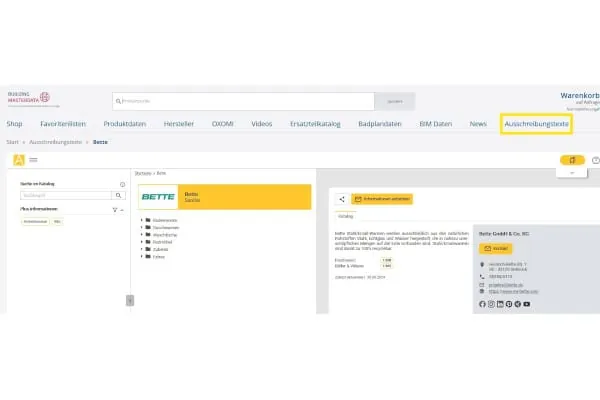Toggle the small second filter chip

[57, 222]
